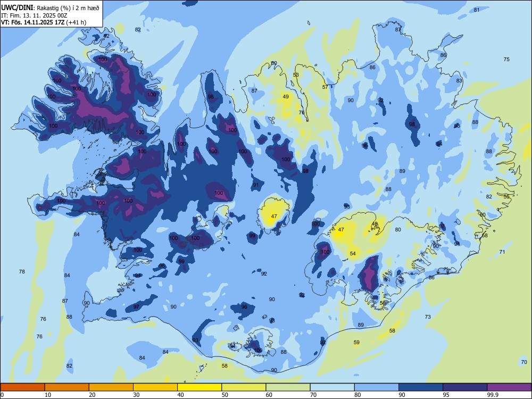Click the '10' tick label on the legend scale
The height and width of the screenshot is (399, 532).
tap(48, 395)
